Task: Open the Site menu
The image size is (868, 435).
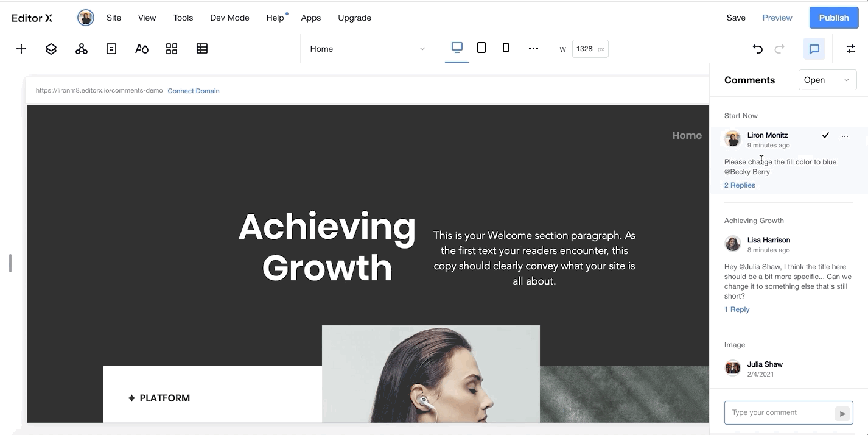Action: tap(114, 18)
